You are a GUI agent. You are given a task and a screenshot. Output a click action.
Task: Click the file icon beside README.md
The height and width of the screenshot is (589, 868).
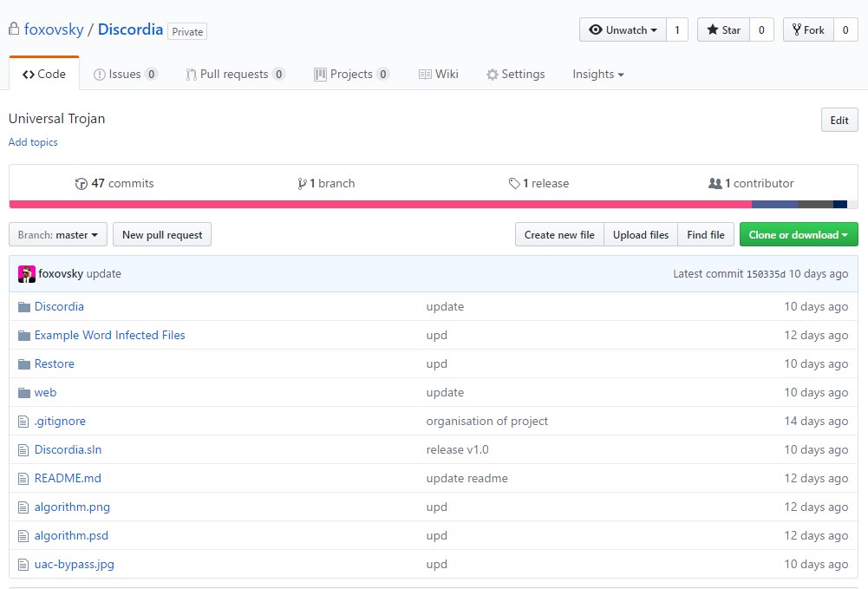23,479
